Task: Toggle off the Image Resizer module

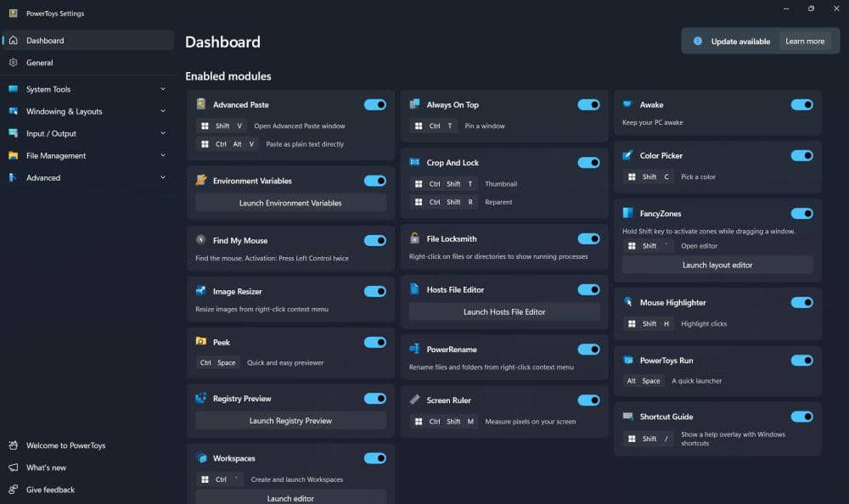Action: pyautogui.click(x=374, y=291)
